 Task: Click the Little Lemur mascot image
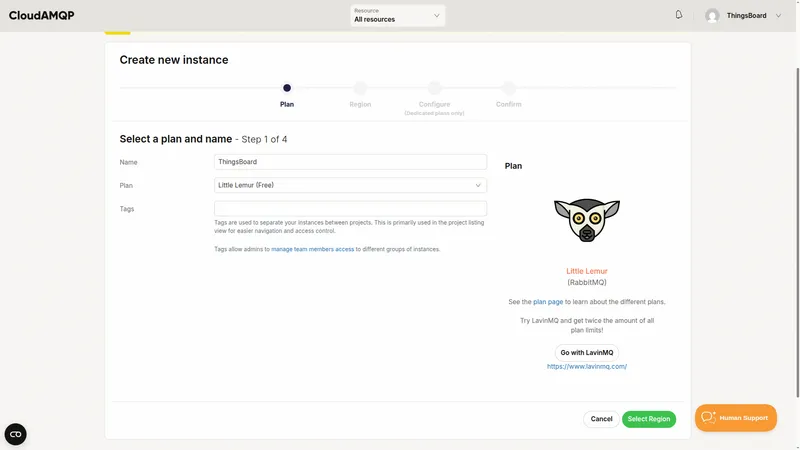587,220
